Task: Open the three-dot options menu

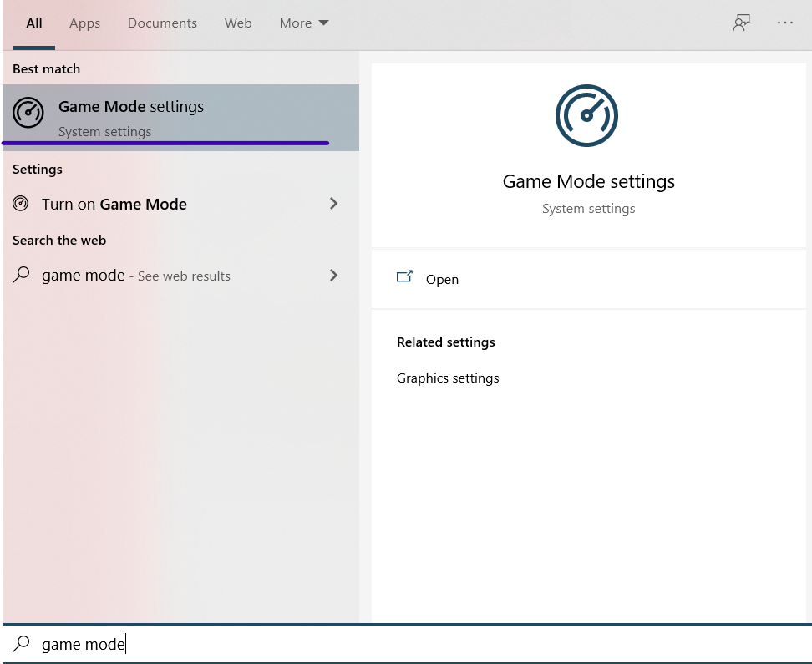Action: coord(785,23)
